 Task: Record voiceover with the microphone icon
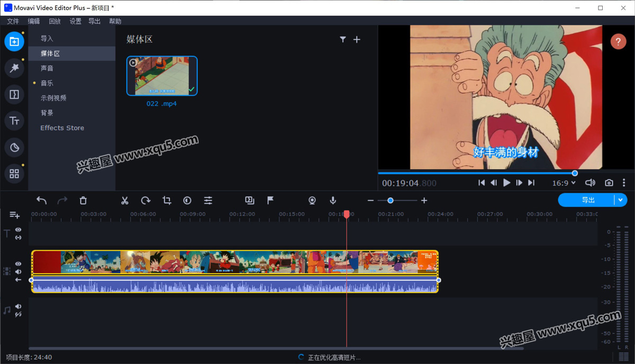[333, 200]
